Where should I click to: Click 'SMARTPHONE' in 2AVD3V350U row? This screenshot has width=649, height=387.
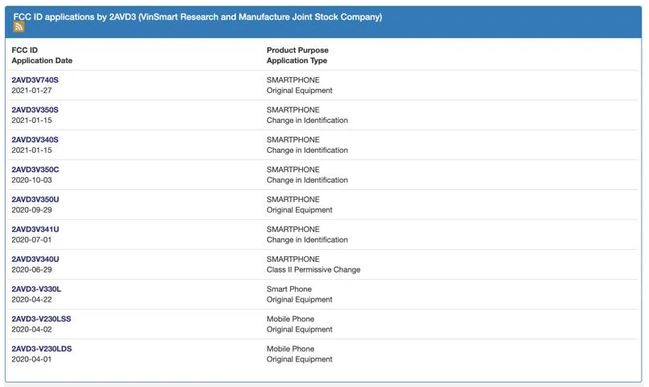point(293,199)
